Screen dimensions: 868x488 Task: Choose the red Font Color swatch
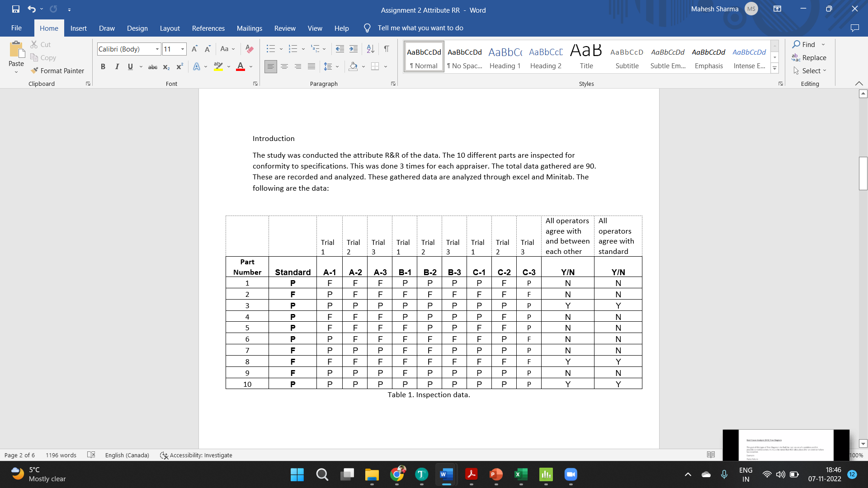pyautogui.click(x=240, y=66)
